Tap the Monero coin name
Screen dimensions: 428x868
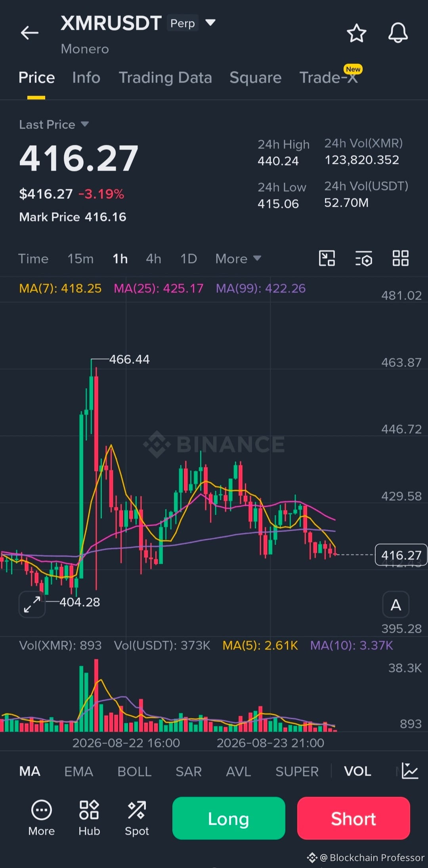[85, 49]
